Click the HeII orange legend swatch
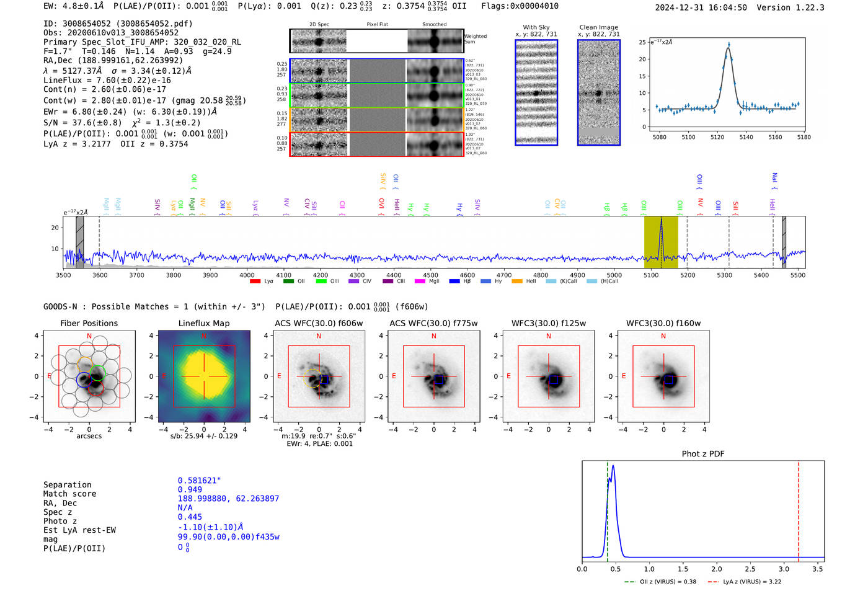Screen dimensions: 868x591 pyautogui.click(x=517, y=282)
